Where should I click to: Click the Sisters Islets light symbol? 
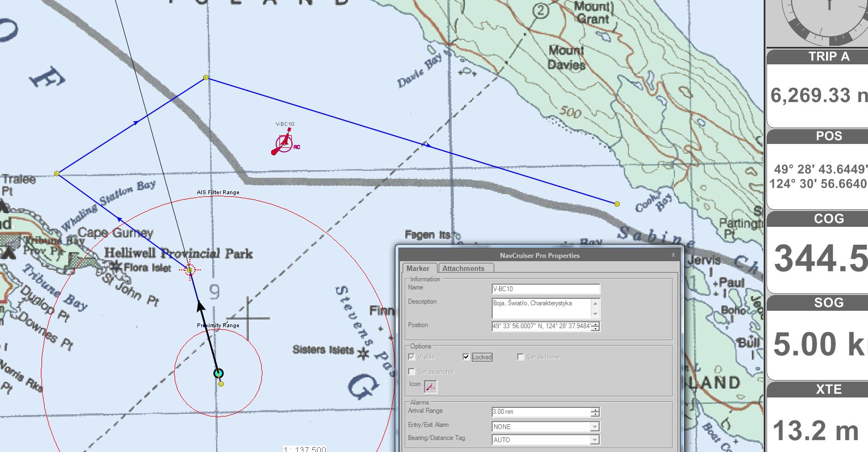(363, 354)
